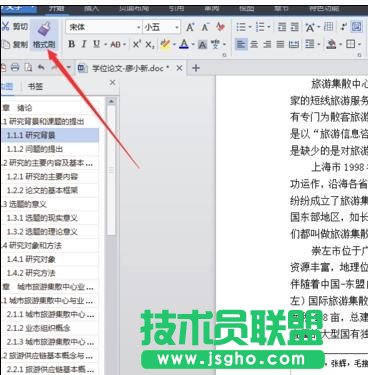The image size is (368, 375).
Task: Open the 视图 ribbon tab
Action: point(247,8)
